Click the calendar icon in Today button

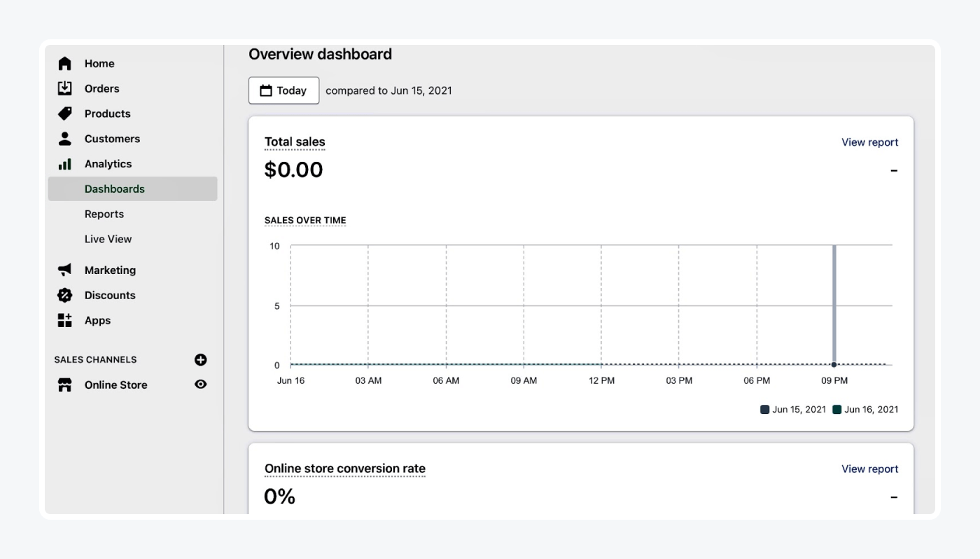point(268,90)
